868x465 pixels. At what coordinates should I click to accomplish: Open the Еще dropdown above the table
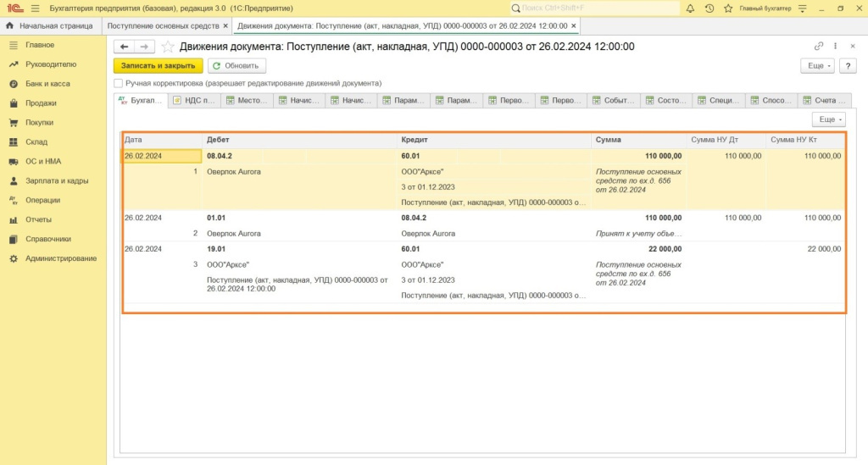[828, 120]
